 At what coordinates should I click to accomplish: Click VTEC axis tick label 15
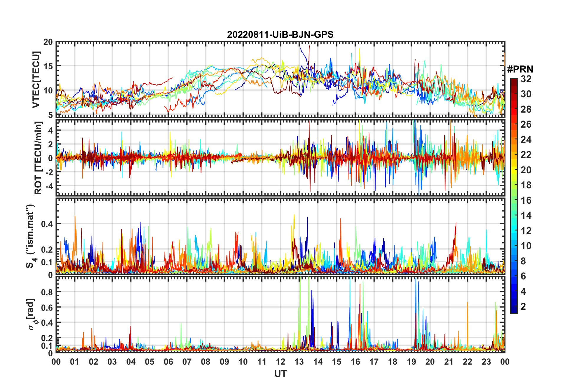[x=48, y=66]
